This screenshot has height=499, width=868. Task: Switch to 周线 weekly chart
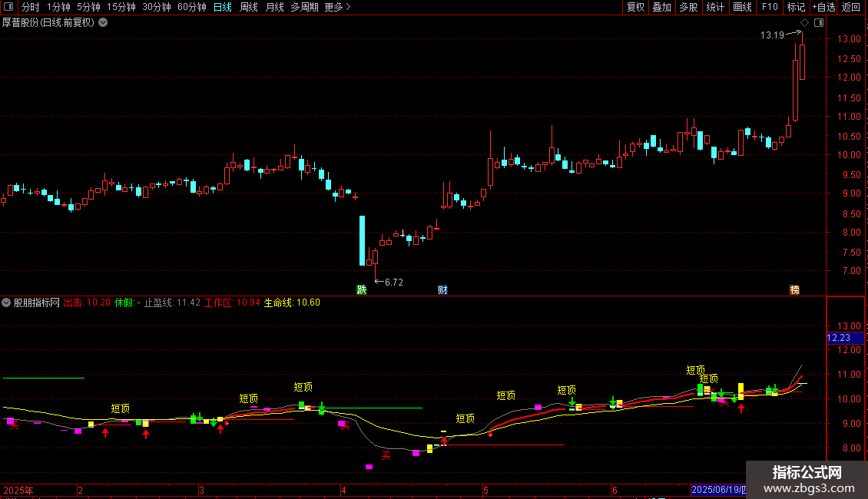click(249, 7)
